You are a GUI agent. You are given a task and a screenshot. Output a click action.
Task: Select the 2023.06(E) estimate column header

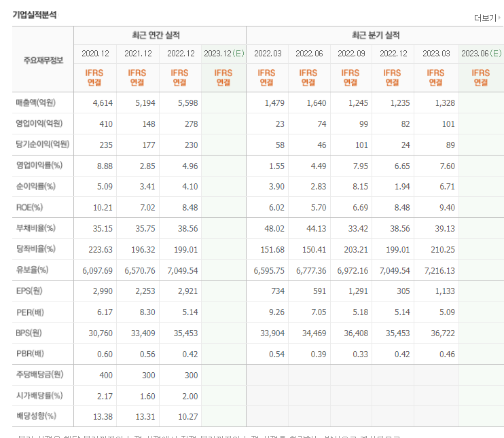click(x=481, y=54)
